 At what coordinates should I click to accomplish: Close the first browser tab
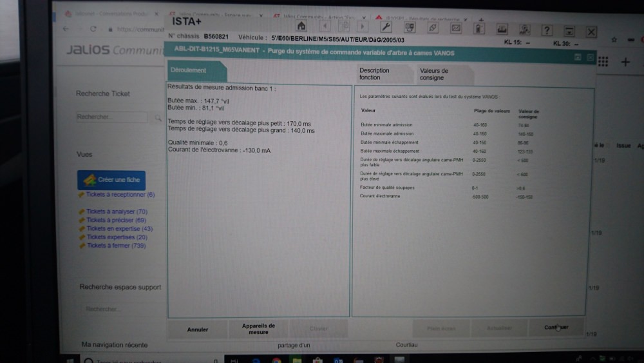click(x=156, y=14)
